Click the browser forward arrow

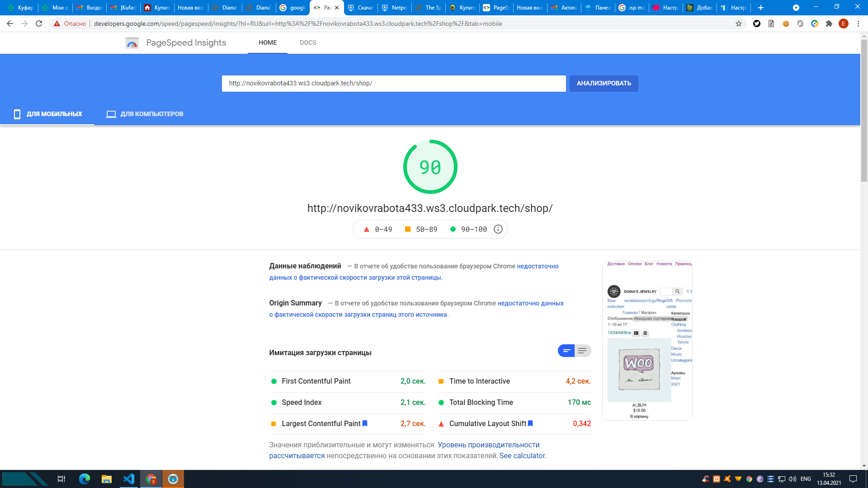(x=24, y=23)
